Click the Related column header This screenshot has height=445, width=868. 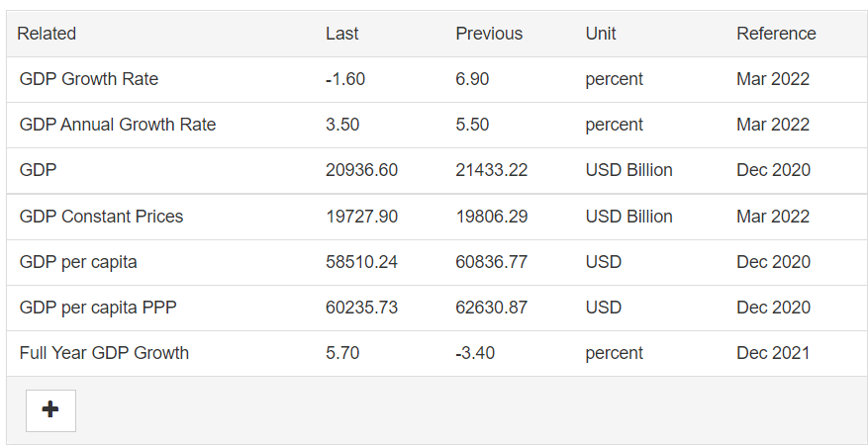[47, 34]
